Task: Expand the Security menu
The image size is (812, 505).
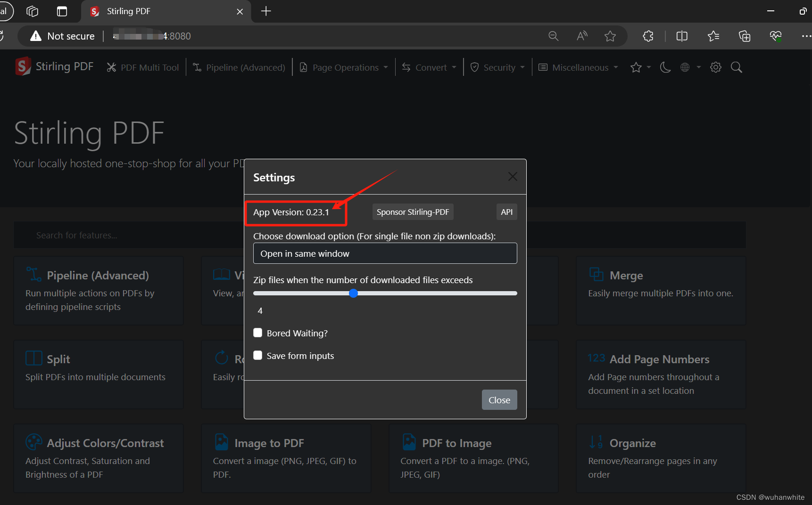Action: [x=498, y=67]
